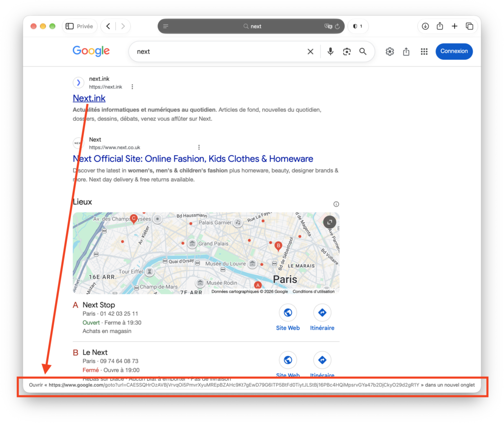Click map marker C
This screenshot has width=504, height=423.
coord(134,219)
